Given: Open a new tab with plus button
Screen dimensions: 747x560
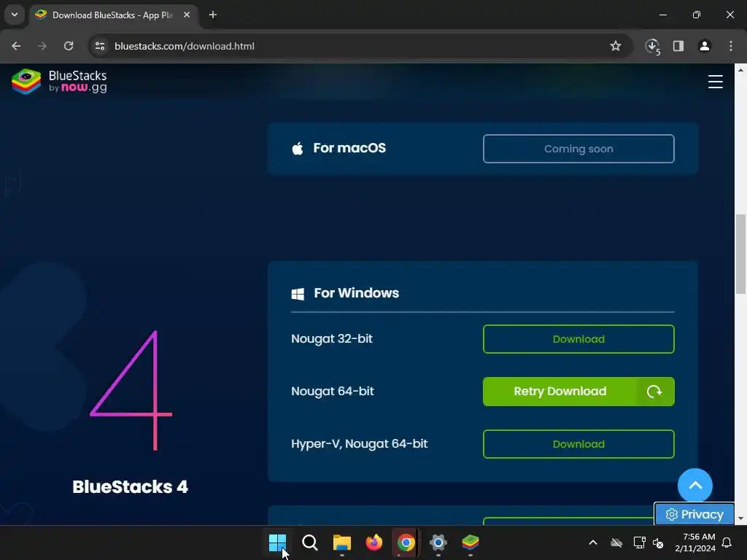Looking at the screenshot, I should coord(213,15).
